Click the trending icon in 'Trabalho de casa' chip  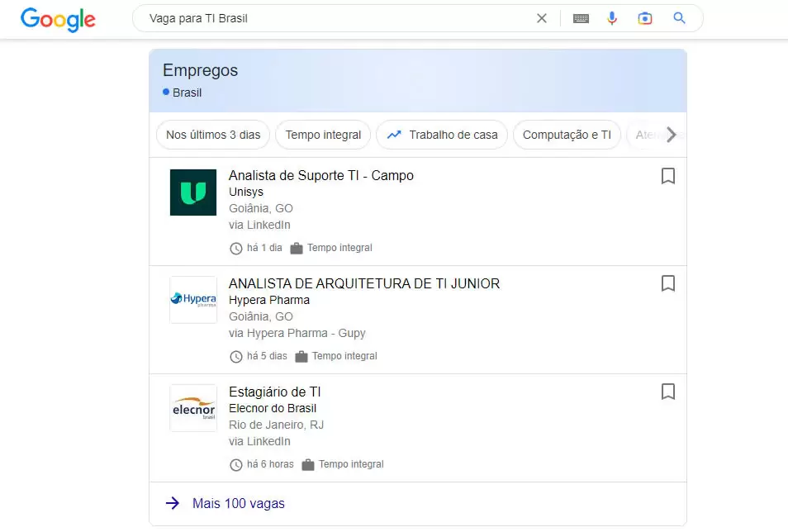tap(394, 135)
